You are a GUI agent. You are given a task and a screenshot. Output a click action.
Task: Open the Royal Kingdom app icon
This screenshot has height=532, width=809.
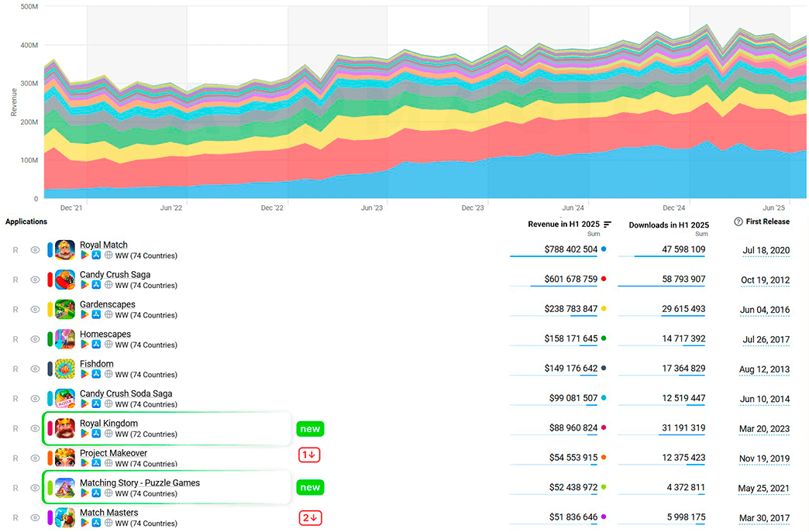pos(65,429)
